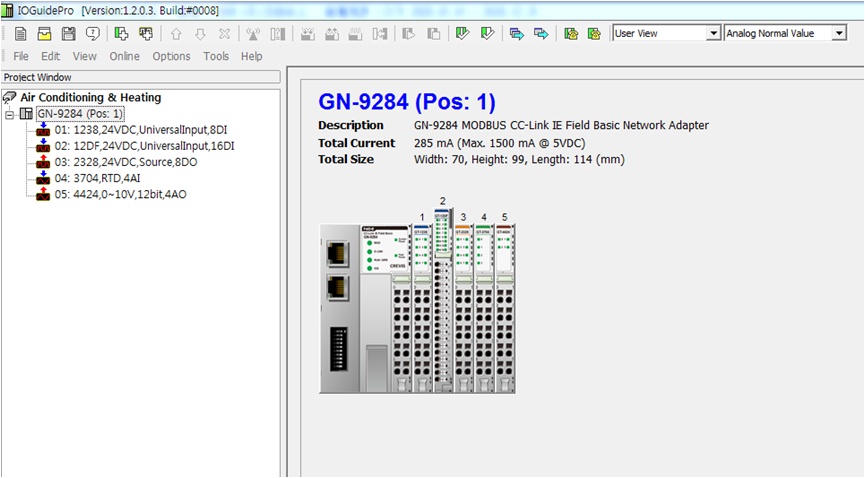Open the View menu
The image size is (865, 478).
point(84,56)
